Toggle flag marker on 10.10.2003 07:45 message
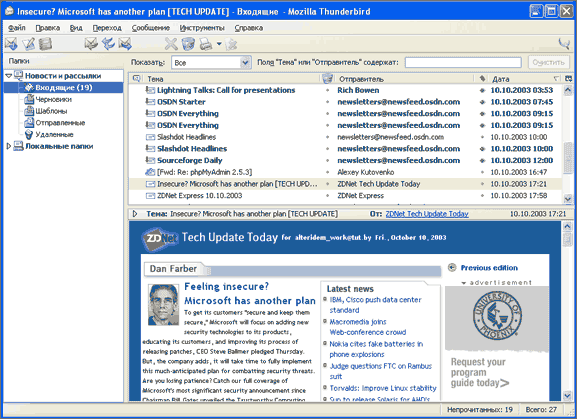Image resolution: width=577 pixels, height=419 pixels. coord(482,102)
